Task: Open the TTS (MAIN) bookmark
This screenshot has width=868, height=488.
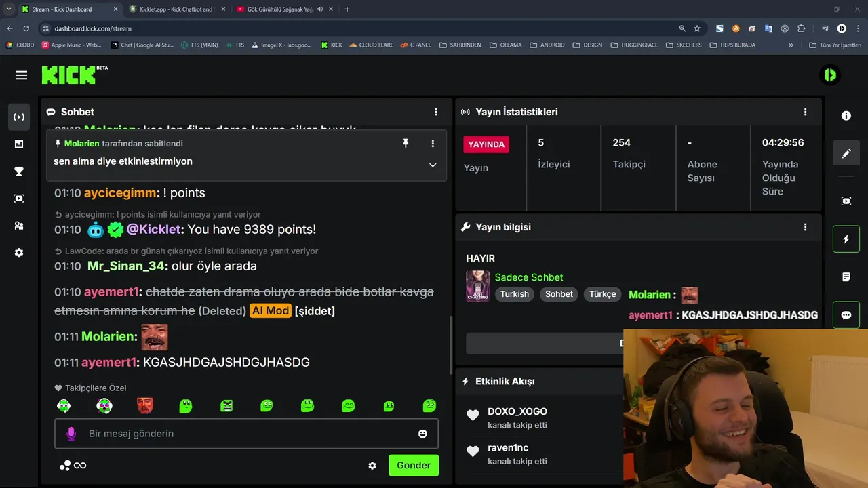Action: click(199, 45)
